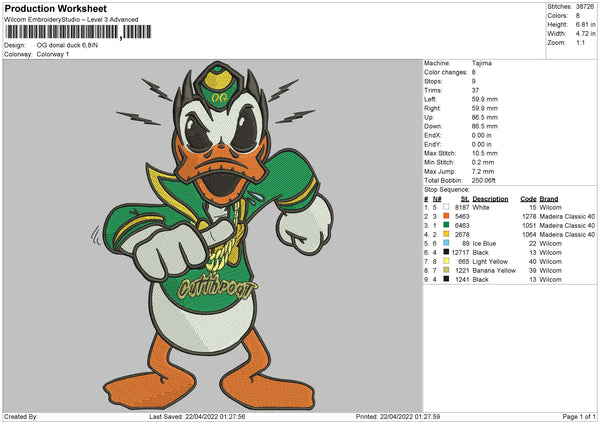The height and width of the screenshot is (424, 600).
Task: Click the zoom value '1:1'
Action: [x=580, y=42]
